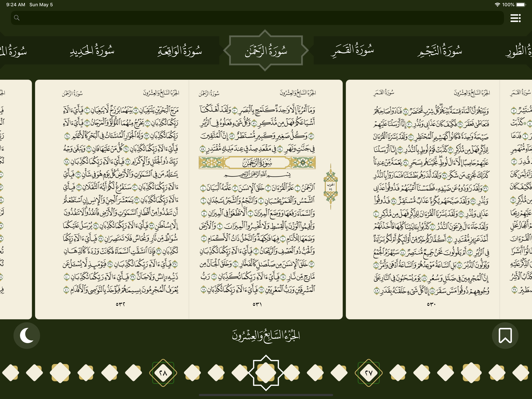Tap page number ٥٣٢

tap(120, 304)
